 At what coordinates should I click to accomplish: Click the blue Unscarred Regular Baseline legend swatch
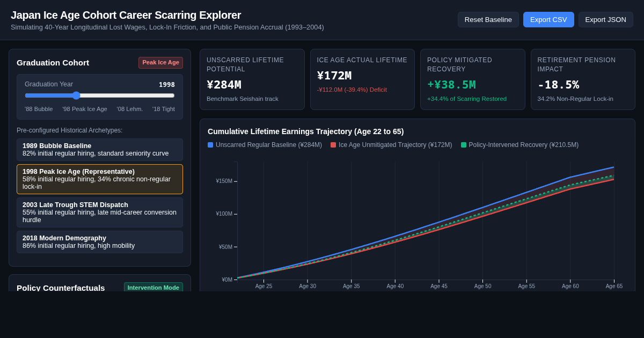click(x=210, y=145)
